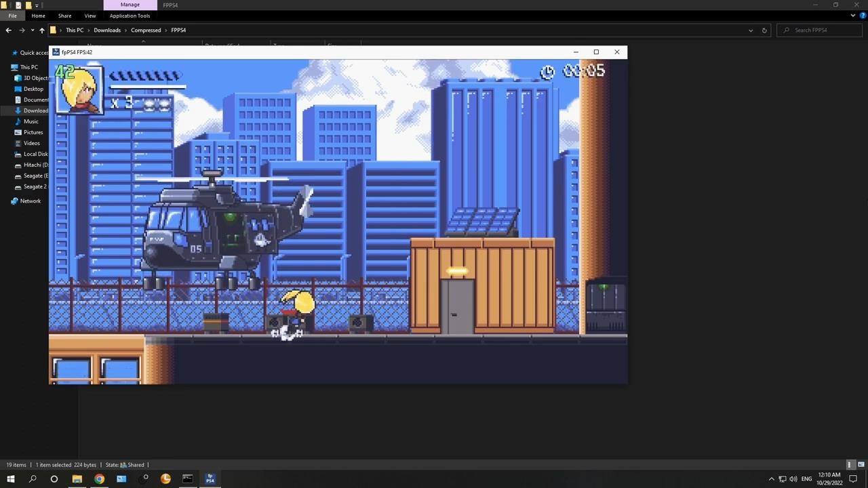Refresh the FPPS4 folder view
868x488 pixels.
[764, 30]
